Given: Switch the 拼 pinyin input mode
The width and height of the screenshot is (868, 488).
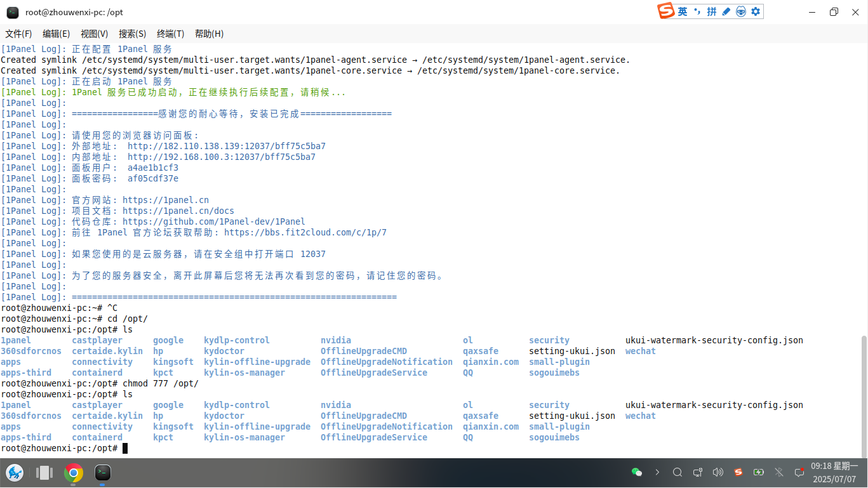Looking at the screenshot, I should (x=712, y=11).
